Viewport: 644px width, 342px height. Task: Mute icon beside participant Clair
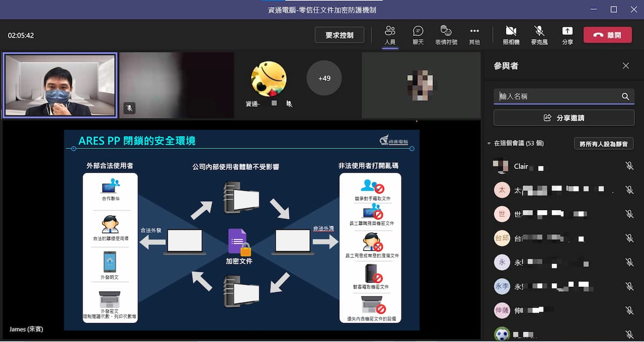coord(630,166)
